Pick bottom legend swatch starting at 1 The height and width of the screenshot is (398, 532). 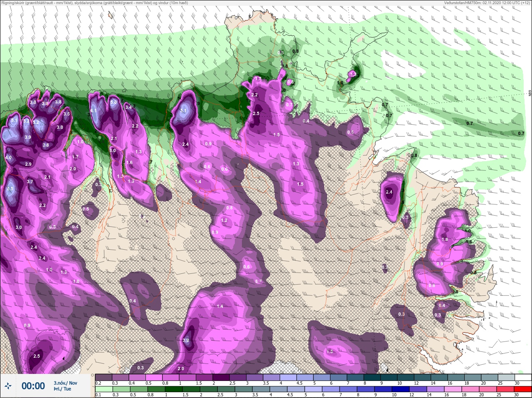pos(174,389)
